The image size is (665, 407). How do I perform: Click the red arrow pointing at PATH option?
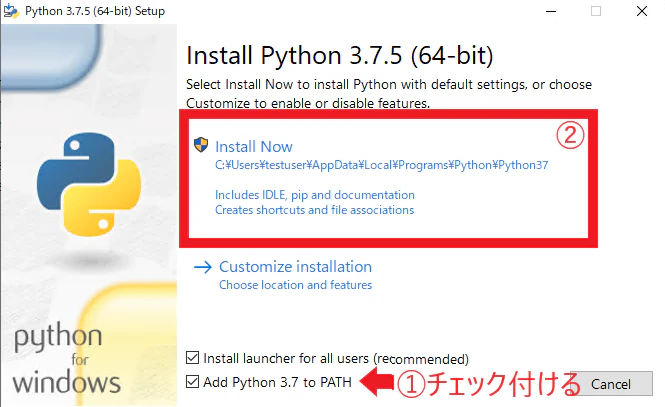click(376, 382)
